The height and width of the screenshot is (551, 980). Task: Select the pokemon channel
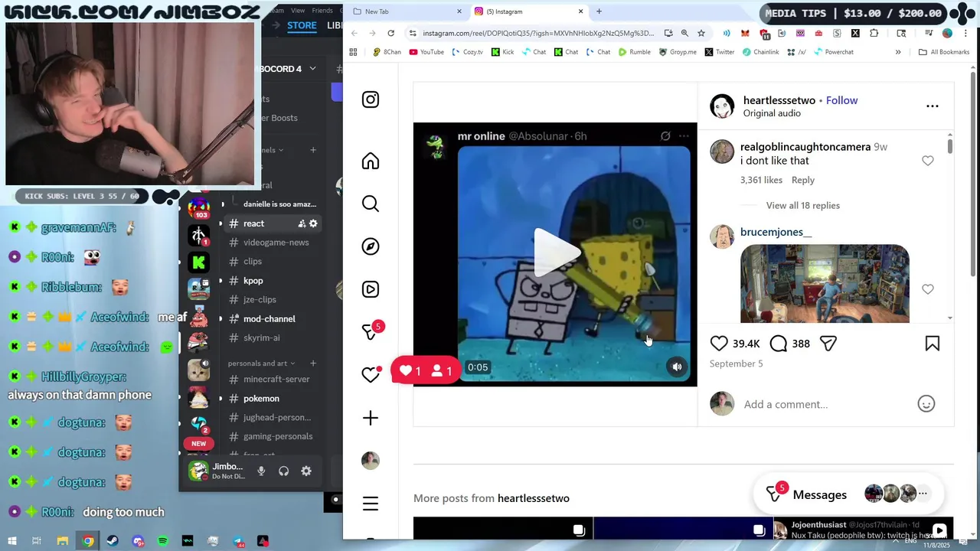pos(261,399)
